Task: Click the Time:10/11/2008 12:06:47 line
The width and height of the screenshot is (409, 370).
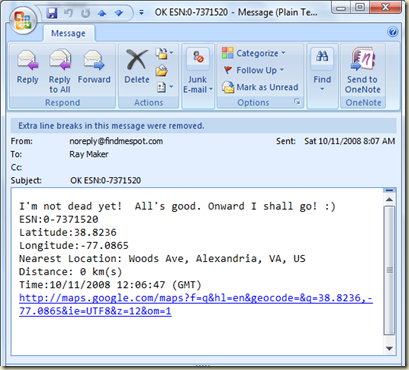Action: 110,285
